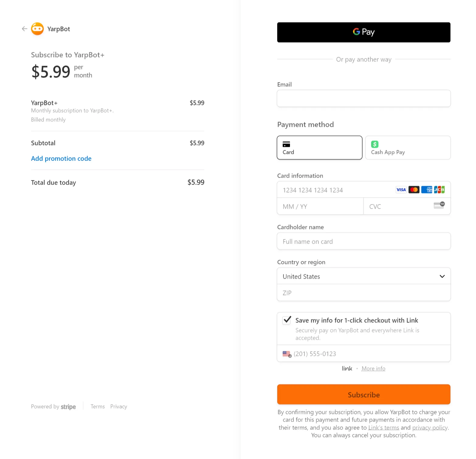Viewport: 476px width, 459px height.
Task: Click the privacy policy link in fine print
Action: [429, 427]
